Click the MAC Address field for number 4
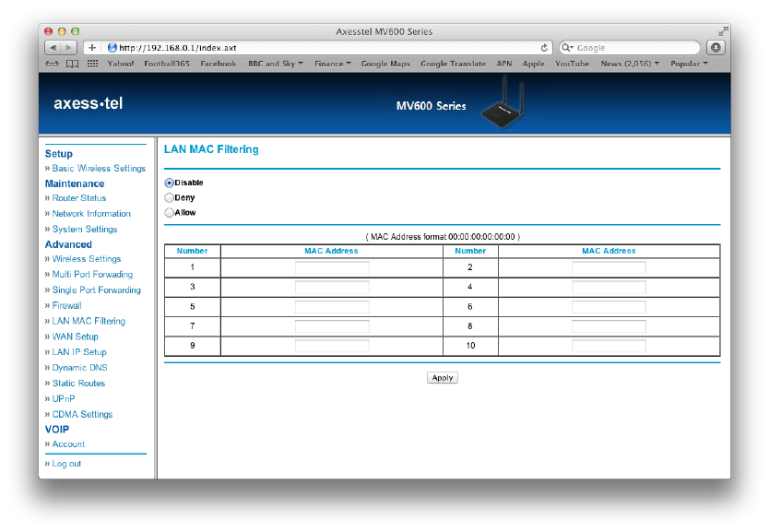The width and height of the screenshot is (769, 532). click(609, 287)
